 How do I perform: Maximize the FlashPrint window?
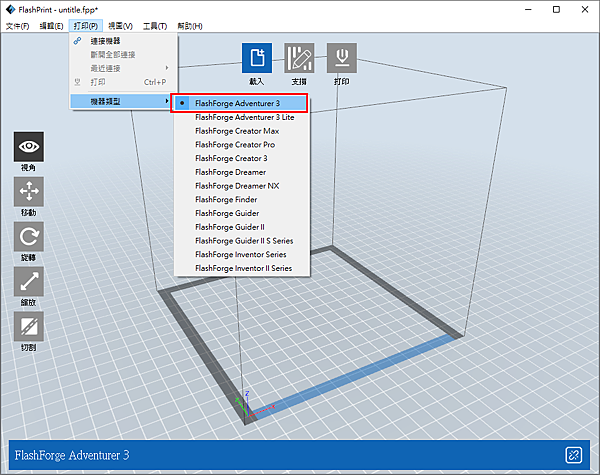point(556,10)
